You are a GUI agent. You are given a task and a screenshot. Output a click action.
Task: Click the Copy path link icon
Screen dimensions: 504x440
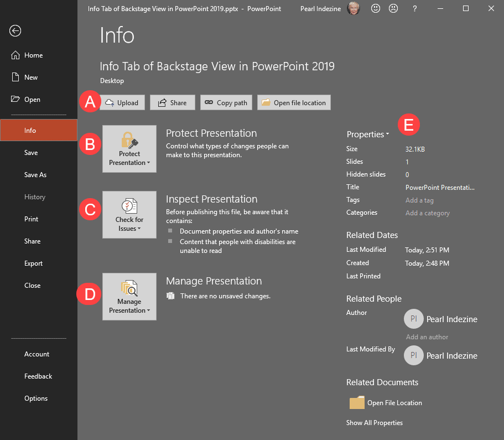tap(209, 102)
